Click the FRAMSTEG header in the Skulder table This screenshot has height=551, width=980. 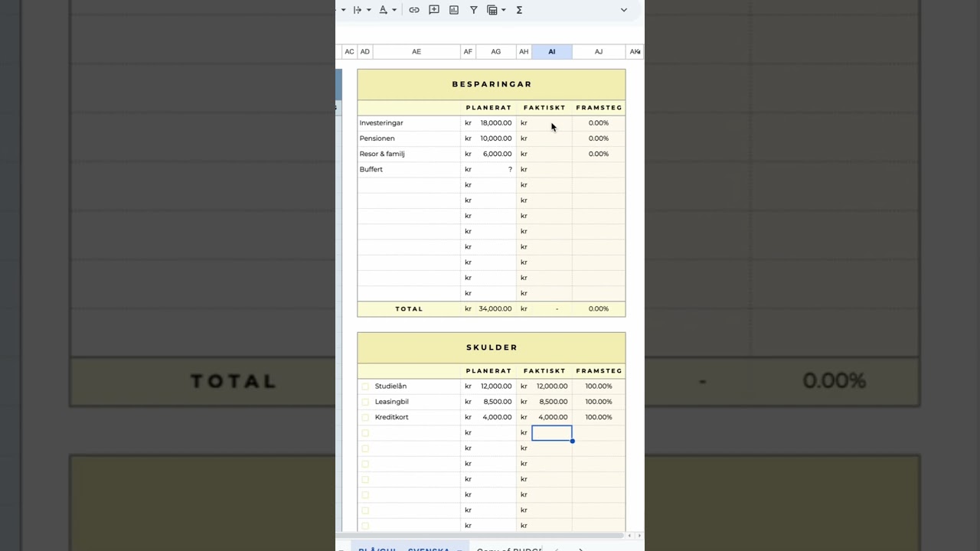tap(599, 371)
